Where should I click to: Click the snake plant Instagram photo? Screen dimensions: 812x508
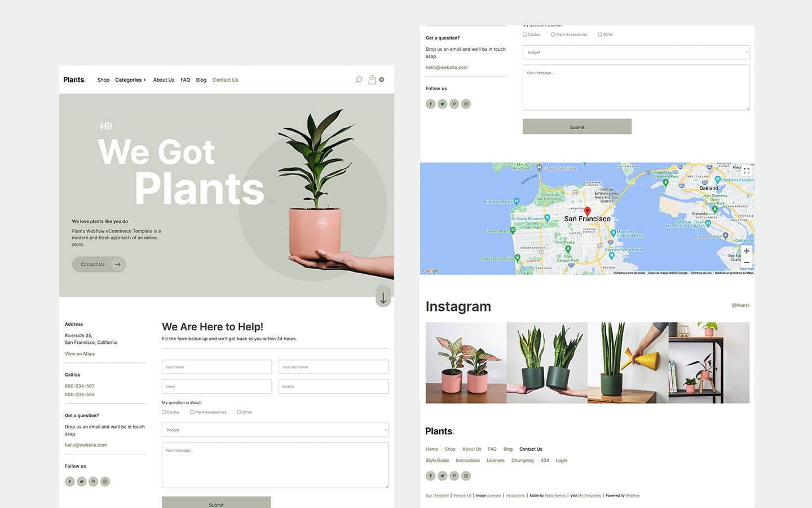[547, 362]
